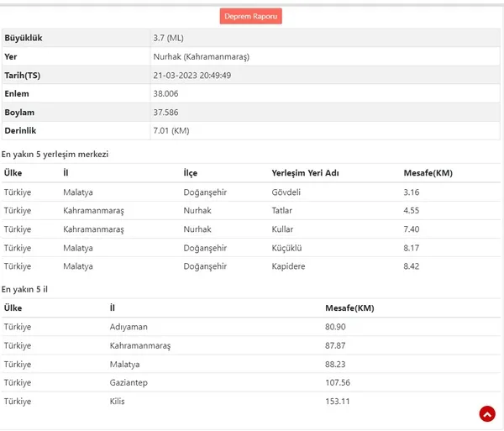Click the Deprem Raporu button
Screen dimensions: 504x431
(x=251, y=16)
